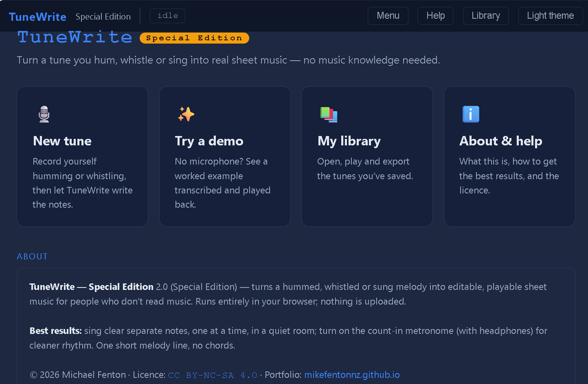Open the My library card heading

click(x=349, y=141)
